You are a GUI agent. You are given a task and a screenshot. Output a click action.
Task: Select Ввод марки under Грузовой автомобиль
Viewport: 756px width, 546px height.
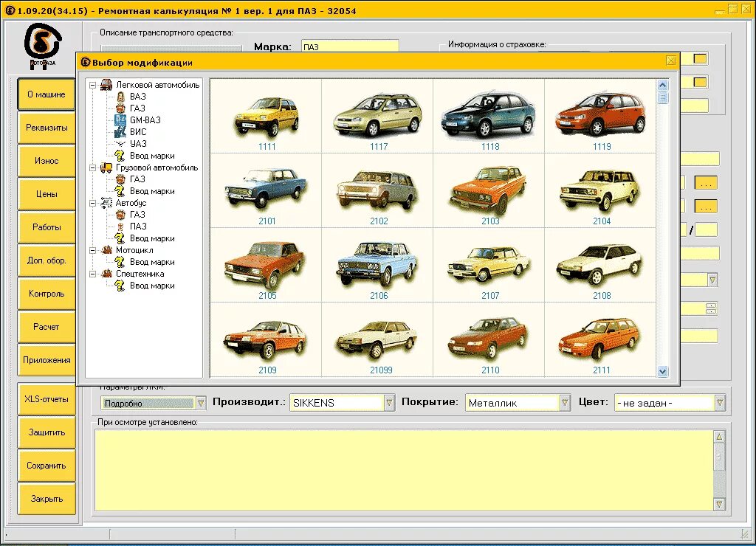(x=152, y=191)
